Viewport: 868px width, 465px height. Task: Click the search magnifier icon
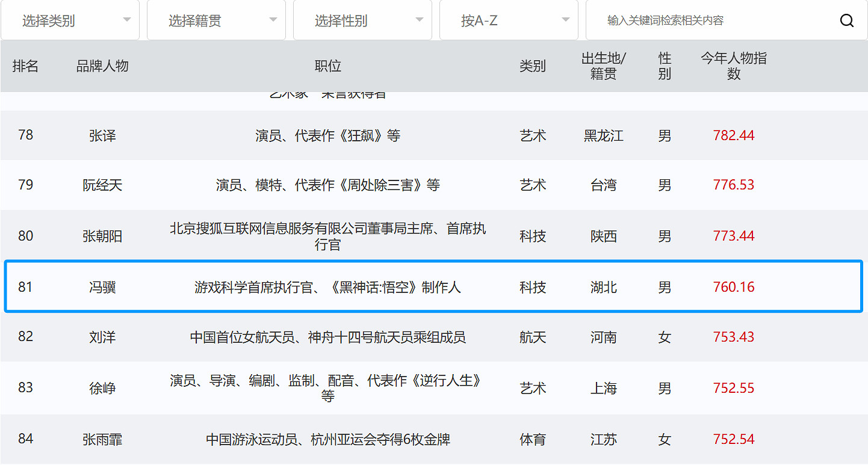[847, 20]
